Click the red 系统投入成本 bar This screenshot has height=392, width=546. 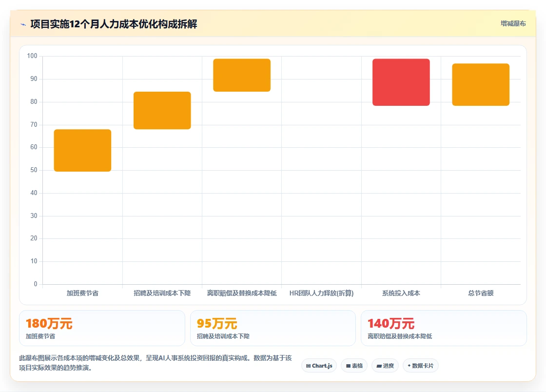401,82
